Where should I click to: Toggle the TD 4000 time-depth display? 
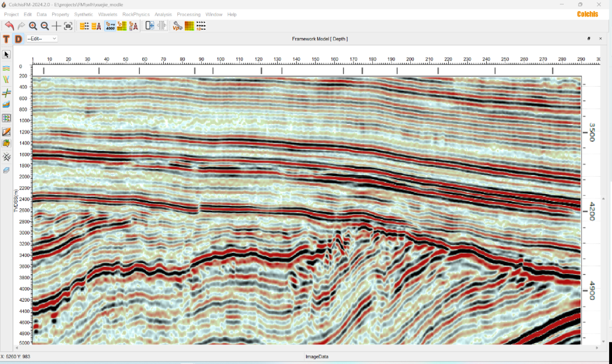click(110, 25)
